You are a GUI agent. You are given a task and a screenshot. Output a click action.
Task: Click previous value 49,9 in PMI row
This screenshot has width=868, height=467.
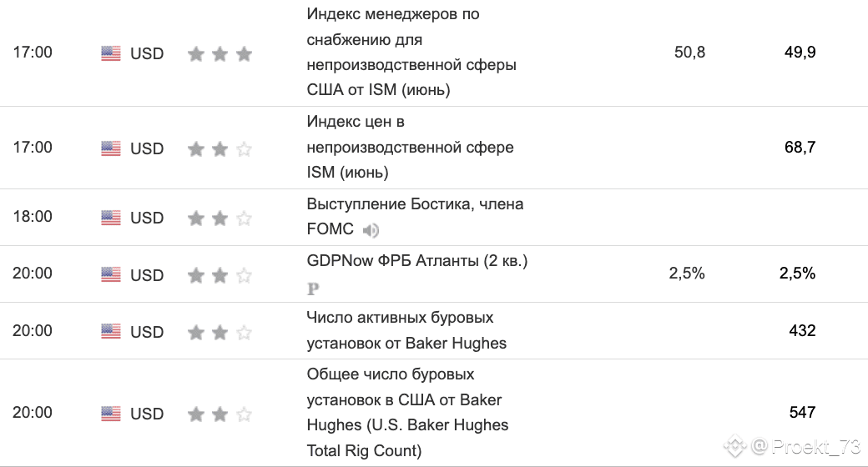(800, 52)
